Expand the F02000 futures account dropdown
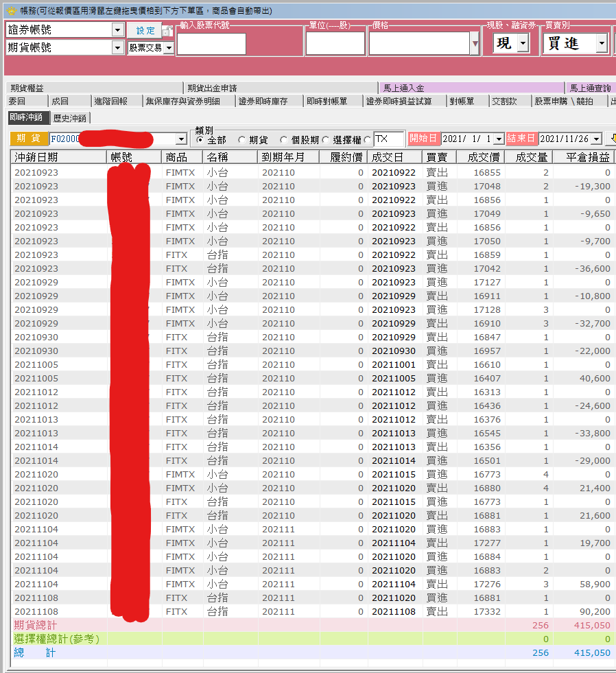Screen dimensions: 616x673 [182, 139]
